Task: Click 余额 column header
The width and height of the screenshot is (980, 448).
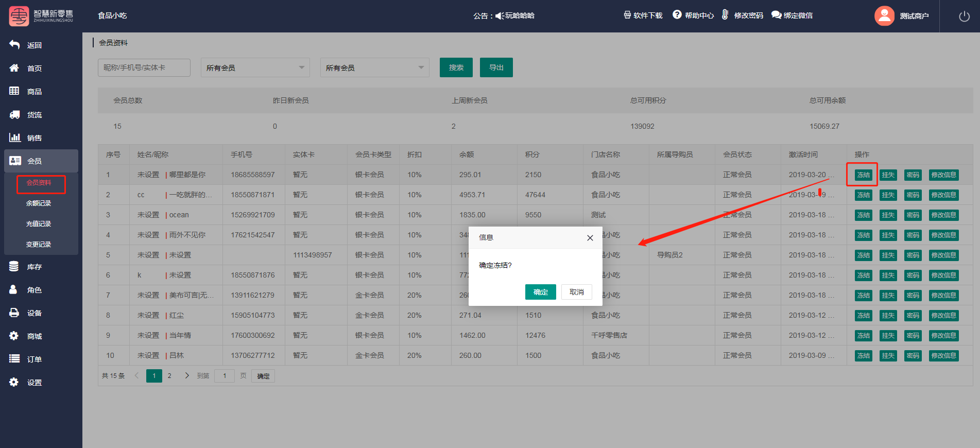Action: coord(467,154)
